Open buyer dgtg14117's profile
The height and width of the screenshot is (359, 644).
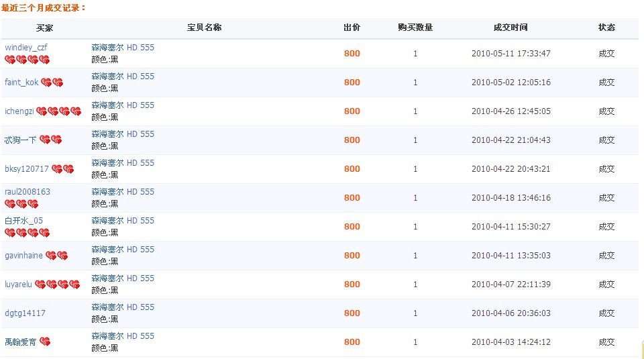point(25,313)
